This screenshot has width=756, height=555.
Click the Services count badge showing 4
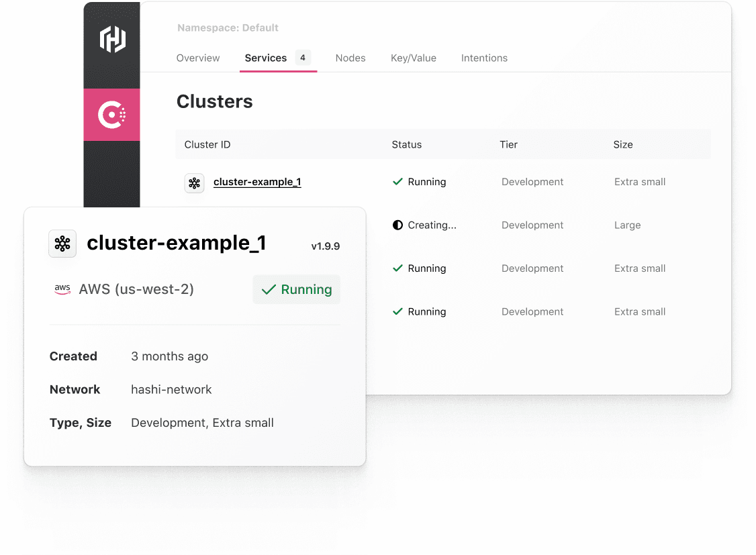tap(303, 58)
